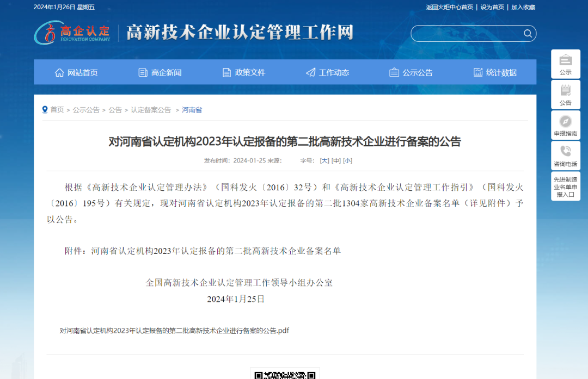Image resolution: width=588 pixels, height=379 pixels.
Task: Click the chart icon beside 统计数据
Action: [x=478, y=73]
